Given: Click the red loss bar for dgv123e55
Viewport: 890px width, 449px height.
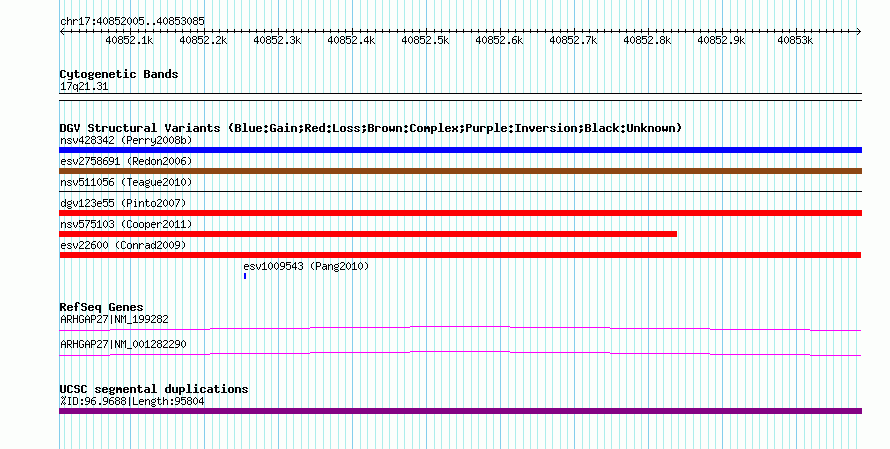Looking at the screenshot, I should (x=460, y=213).
